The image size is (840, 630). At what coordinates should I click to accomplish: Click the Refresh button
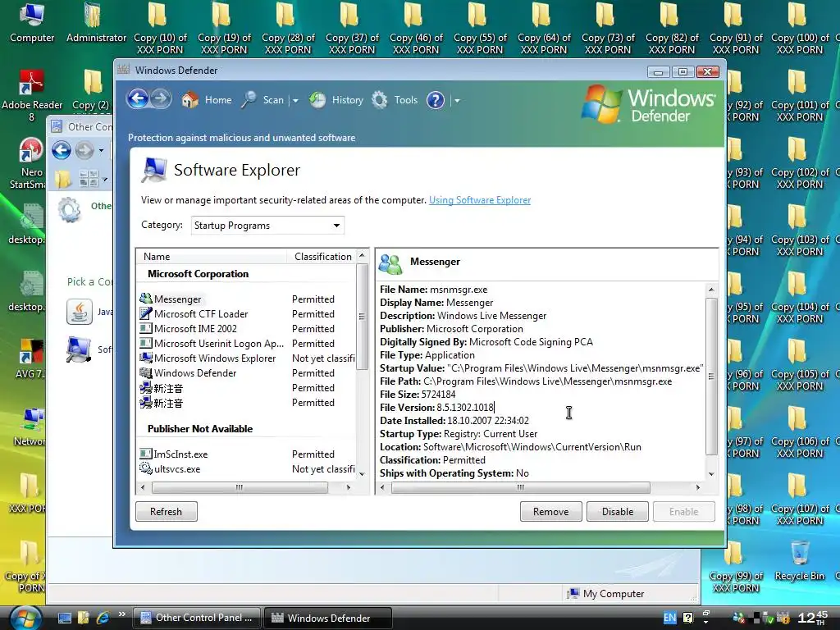tap(166, 512)
